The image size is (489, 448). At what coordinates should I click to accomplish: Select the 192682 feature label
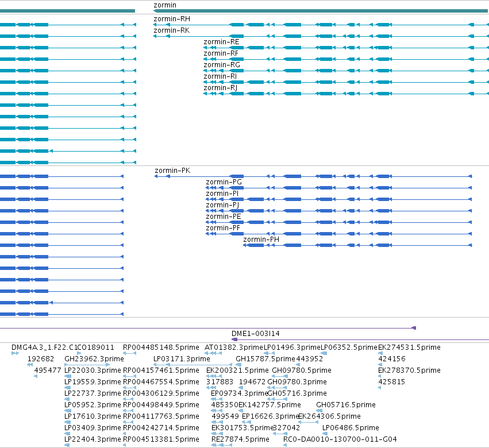41,359
